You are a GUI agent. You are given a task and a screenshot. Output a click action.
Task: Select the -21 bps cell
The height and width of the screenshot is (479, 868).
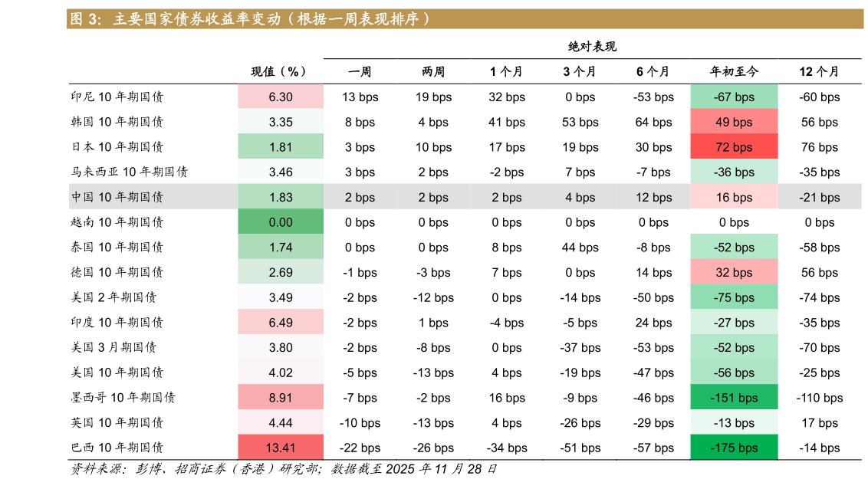(819, 197)
